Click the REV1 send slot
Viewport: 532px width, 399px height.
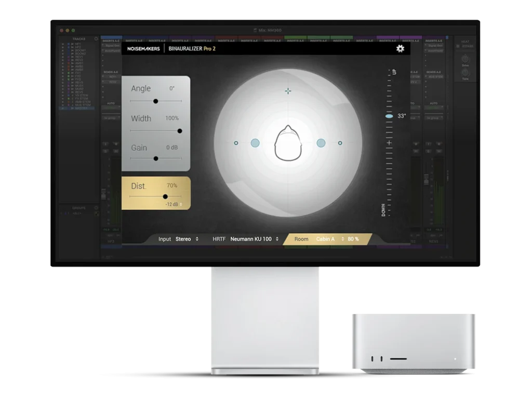[x=113, y=76]
